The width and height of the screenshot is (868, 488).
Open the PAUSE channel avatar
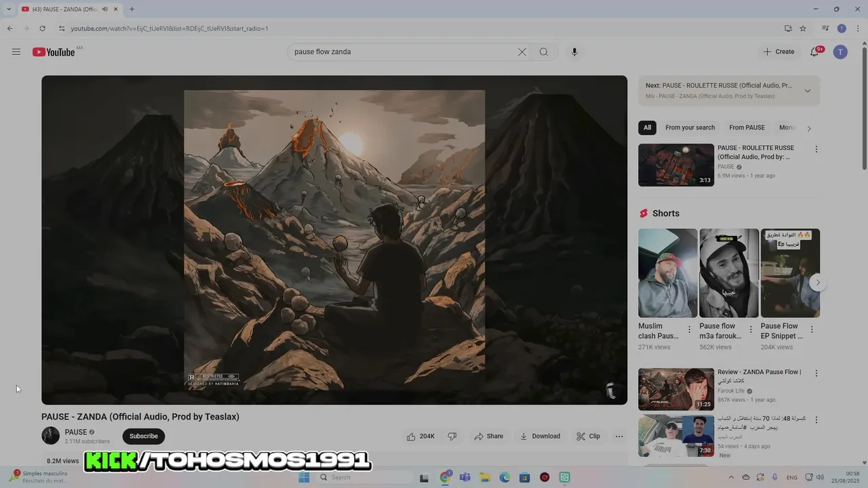click(51, 436)
